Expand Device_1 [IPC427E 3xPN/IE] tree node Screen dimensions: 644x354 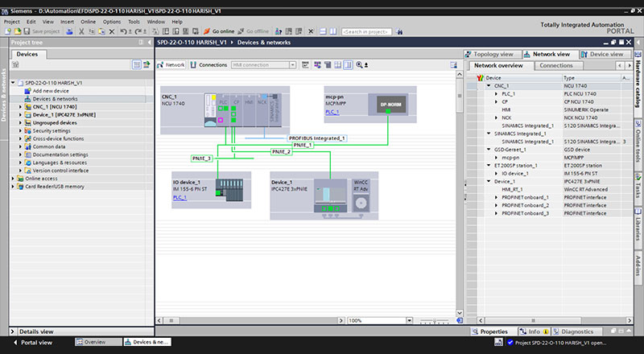(20, 114)
